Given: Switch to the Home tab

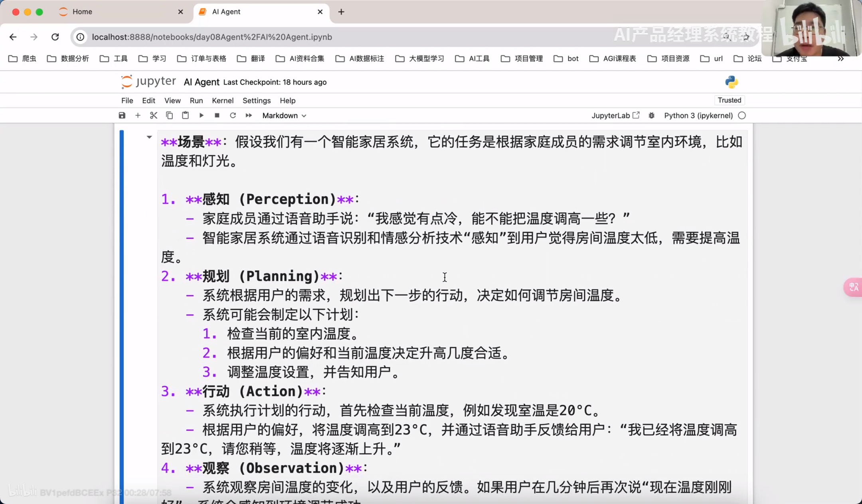Looking at the screenshot, I should tap(82, 12).
